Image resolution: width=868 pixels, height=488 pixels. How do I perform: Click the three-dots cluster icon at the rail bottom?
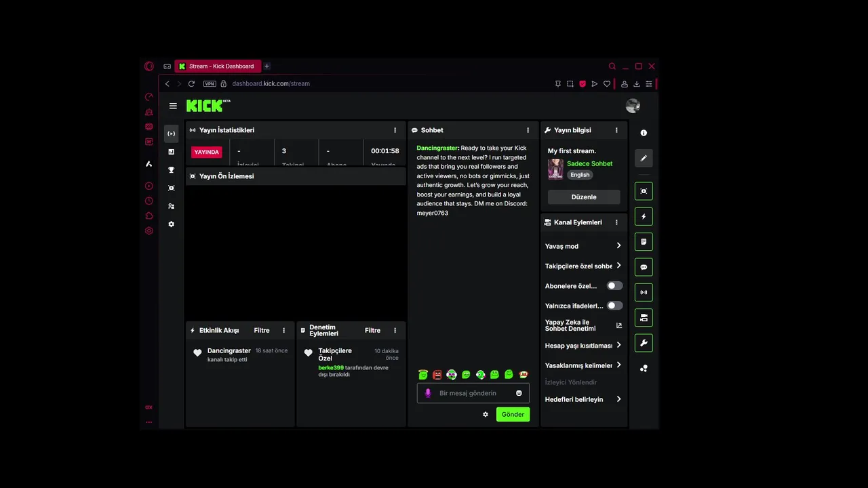point(644,368)
